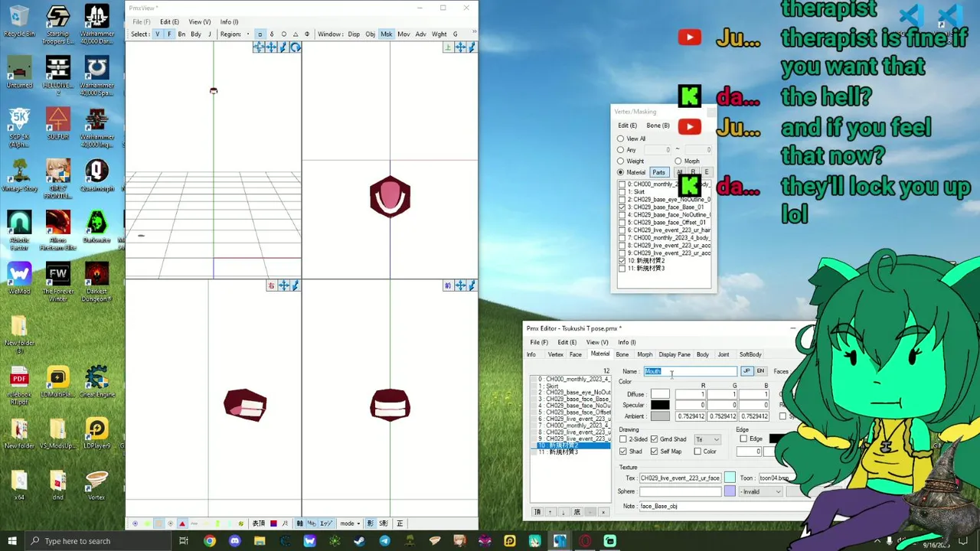Image resolution: width=980 pixels, height=551 pixels.
Task: Open the Specular color swatch
Action: point(660,405)
